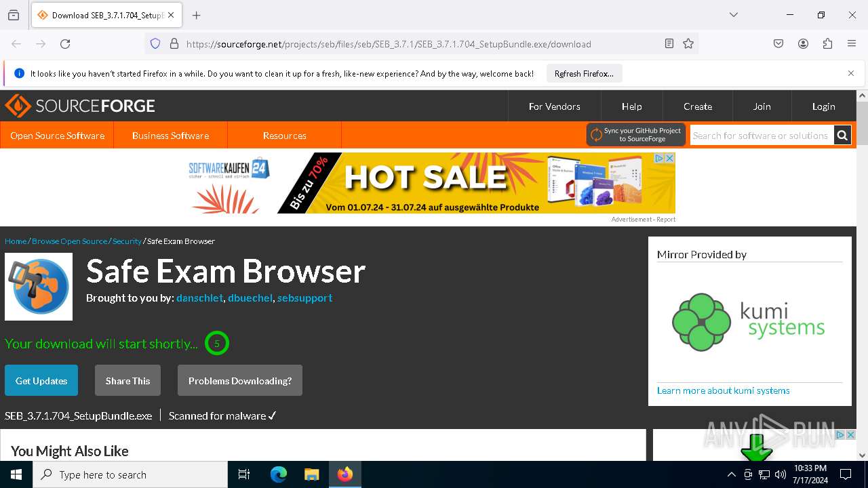Click Join in the header
The width and height of the screenshot is (868, 488).
(762, 106)
